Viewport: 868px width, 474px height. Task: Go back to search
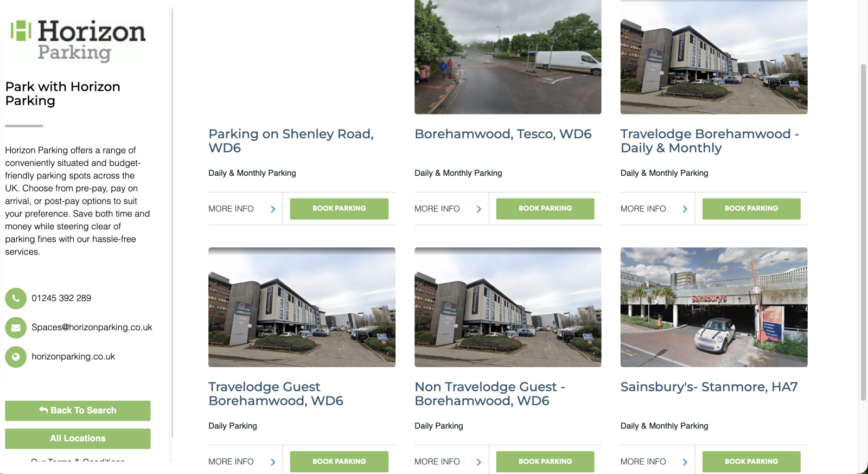tap(78, 411)
